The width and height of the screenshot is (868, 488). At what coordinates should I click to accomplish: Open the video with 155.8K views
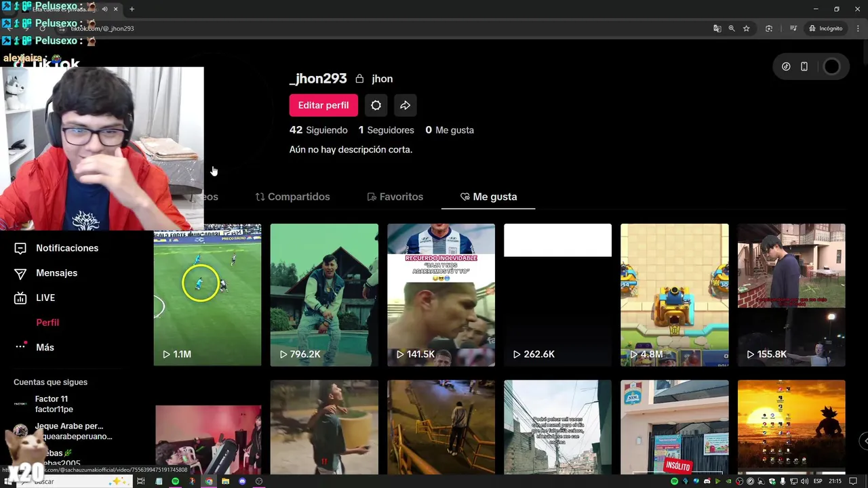[791, 295]
